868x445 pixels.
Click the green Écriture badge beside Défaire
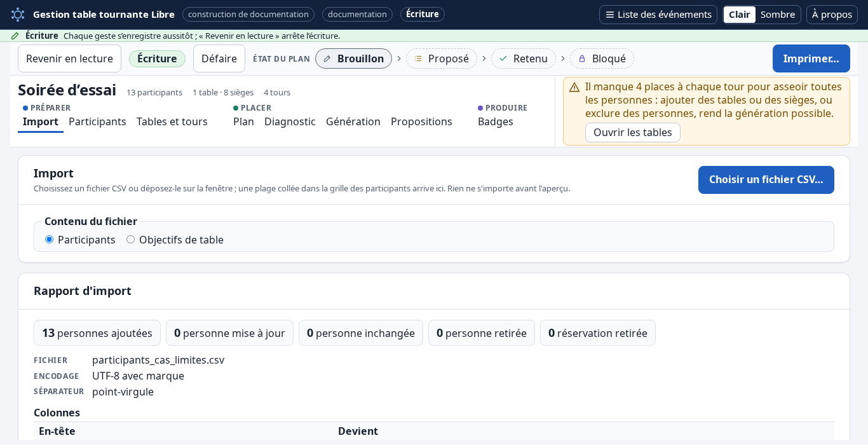point(157,58)
